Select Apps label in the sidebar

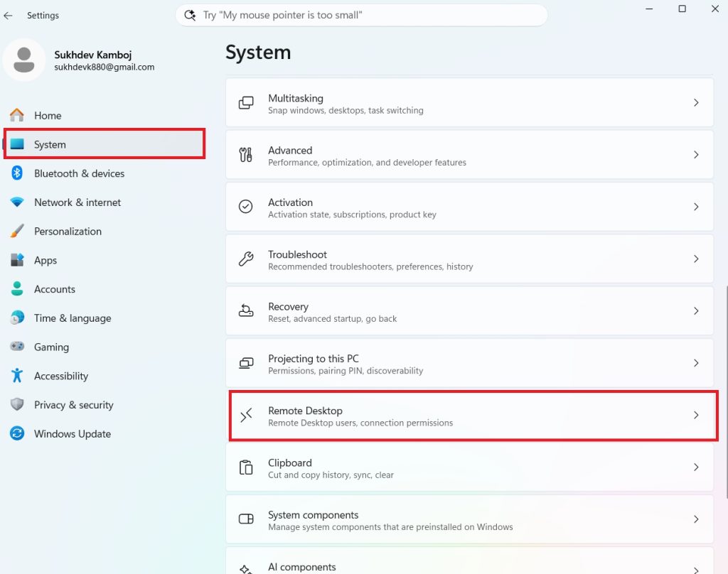[x=45, y=260]
